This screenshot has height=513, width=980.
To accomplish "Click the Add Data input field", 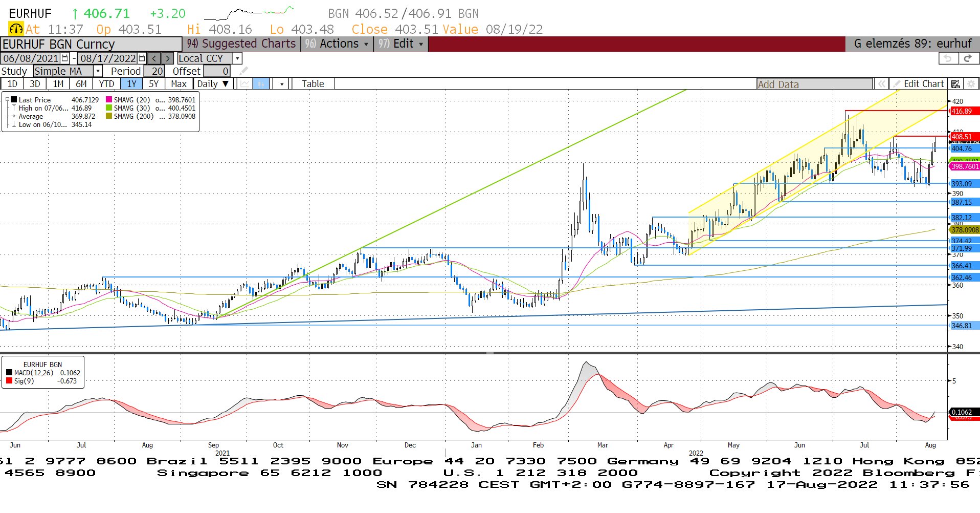I will 814,84.
